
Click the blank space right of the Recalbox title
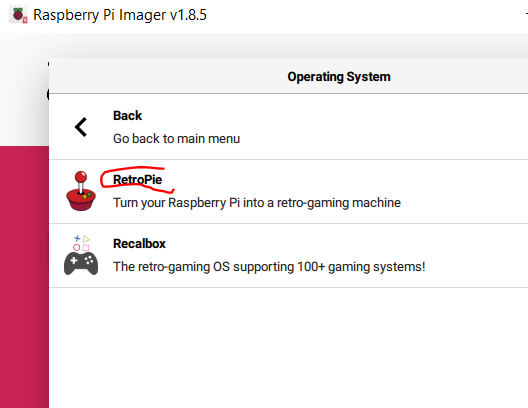point(347,244)
